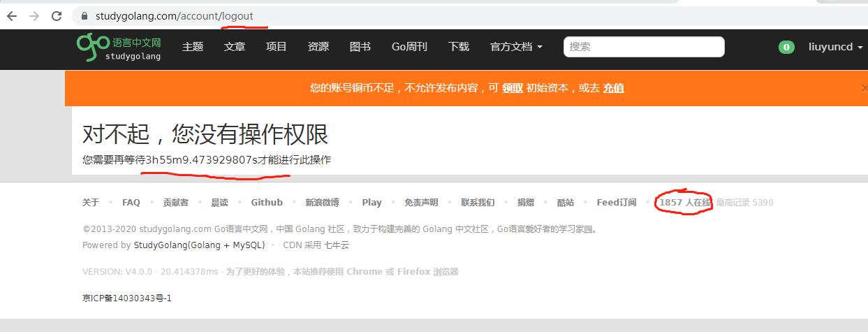Open the 贡献者 footer link

tap(175, 203)
